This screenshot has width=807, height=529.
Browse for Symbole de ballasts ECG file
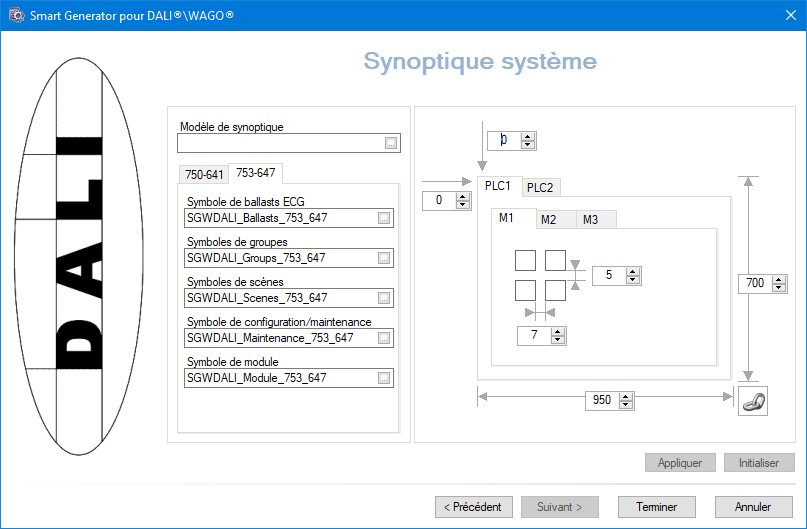384,218
